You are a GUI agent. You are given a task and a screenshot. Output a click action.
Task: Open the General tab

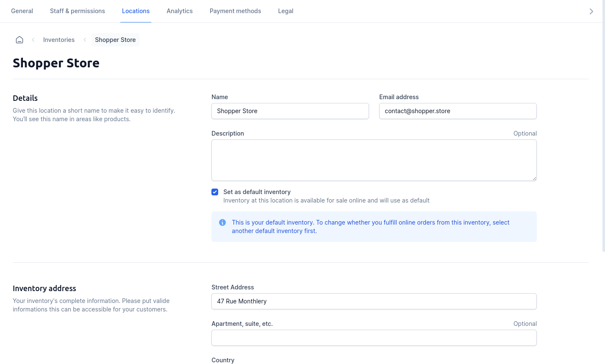[22, 11]
